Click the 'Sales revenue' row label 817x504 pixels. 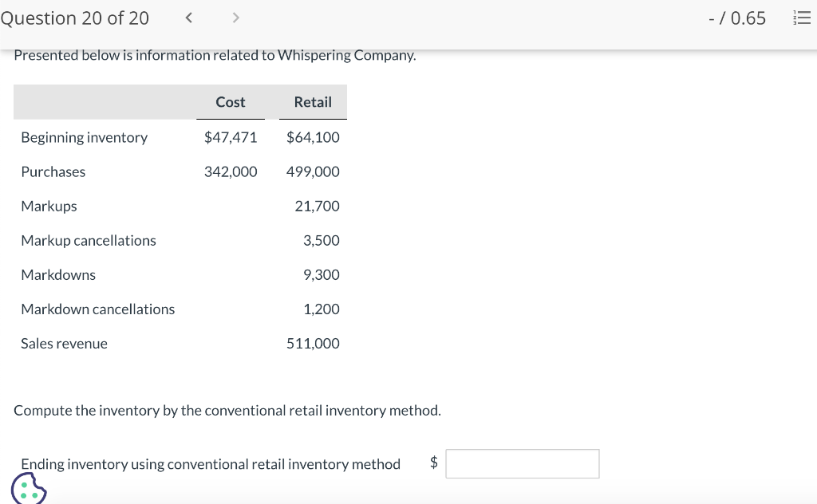point(64,344)
